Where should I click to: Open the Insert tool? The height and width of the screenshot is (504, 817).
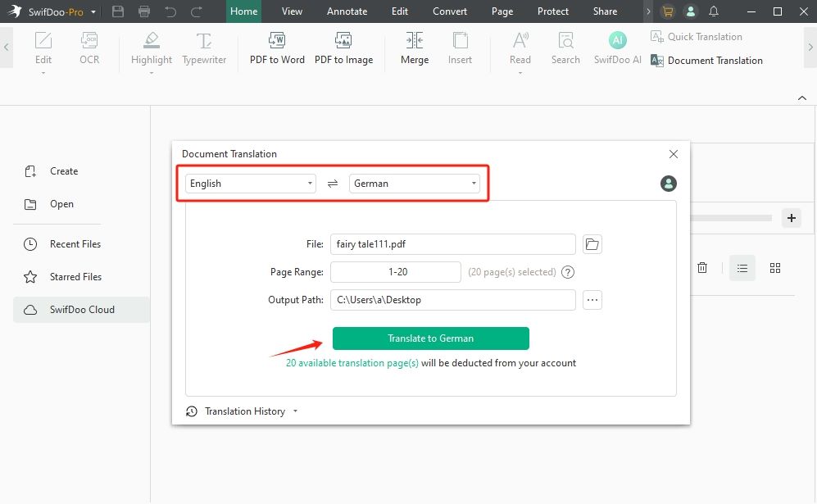click(x=460, y=48)
